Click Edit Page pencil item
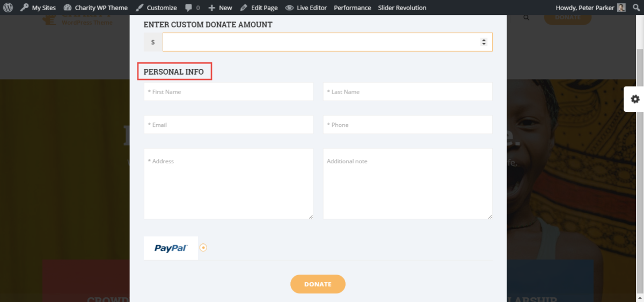The height and width of the screenshot is (302, 644). coord(259,8)
